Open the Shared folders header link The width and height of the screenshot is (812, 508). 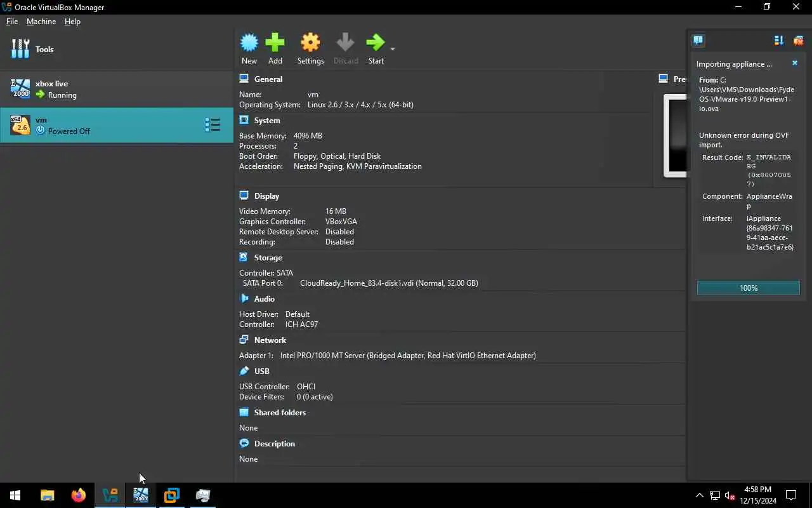tap(280, 413)
